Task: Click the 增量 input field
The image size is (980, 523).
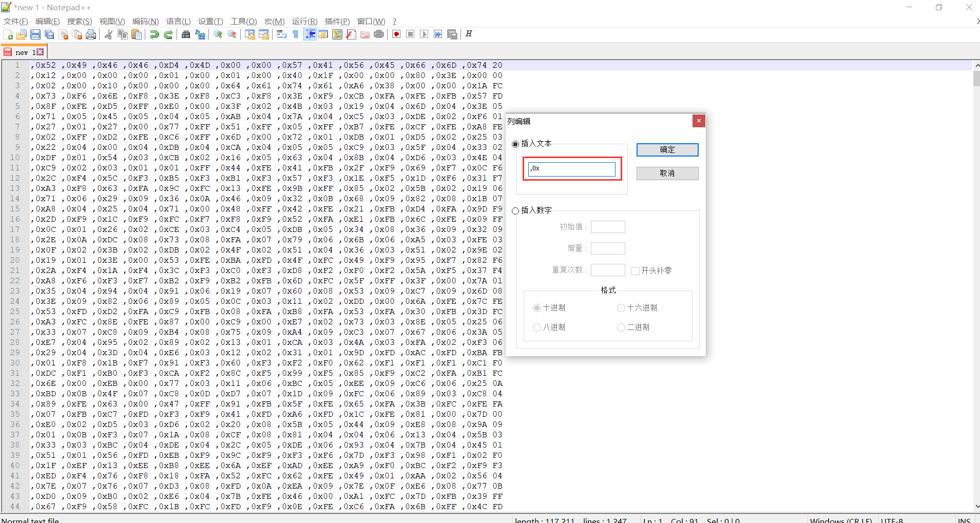Action: pyautogui.click(x=608, y=248)
